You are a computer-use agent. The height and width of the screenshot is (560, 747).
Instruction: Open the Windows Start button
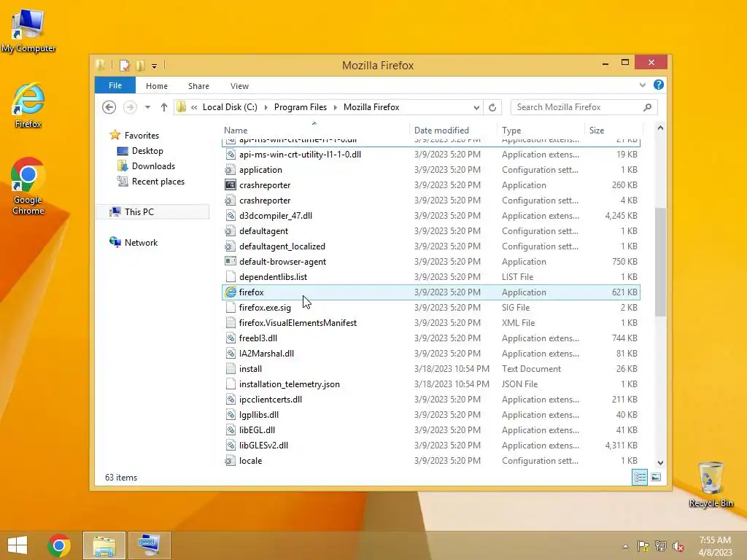(x=18, y=545)
